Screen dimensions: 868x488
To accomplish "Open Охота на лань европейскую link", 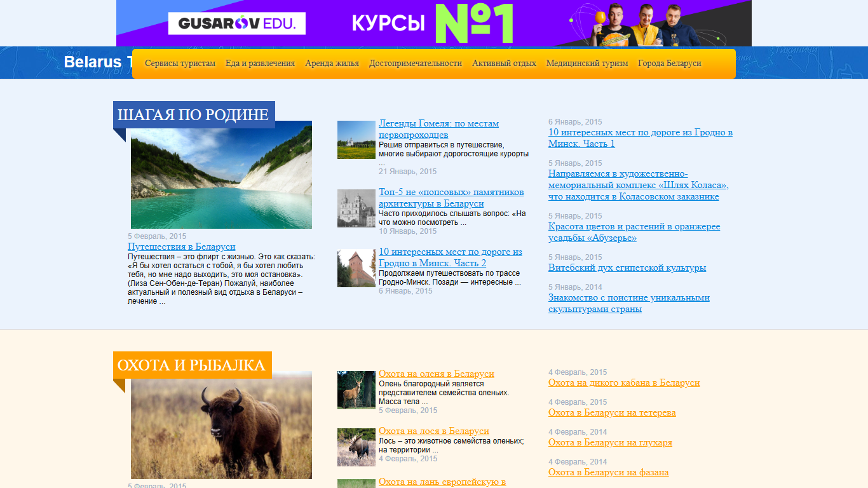I will coord(442,482).
